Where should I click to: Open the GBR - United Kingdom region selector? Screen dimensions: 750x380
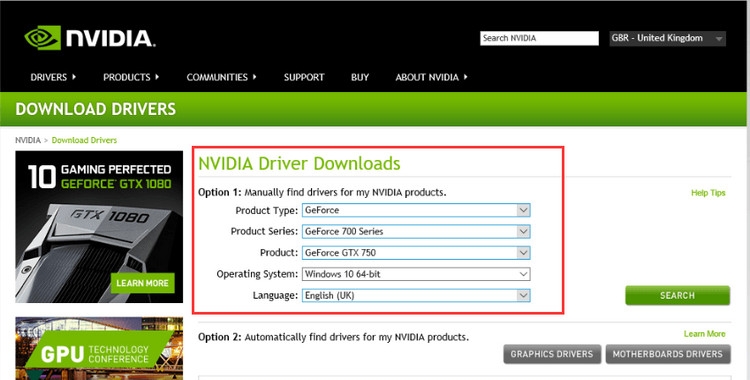pos(667,38)
